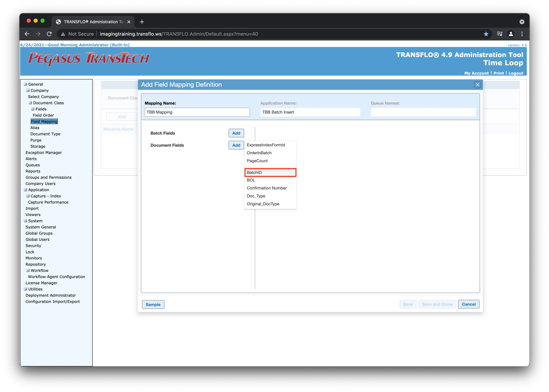The height and width of the screenshot is (392, 549).
Task: Click the browser forward arrow
Action: point(38,34)
